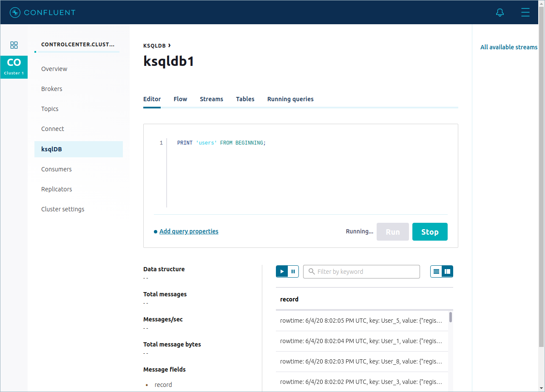The height and width of the screenshot is (392, 545).
Task: Click the Total messages label
Action: pos(165,294)
